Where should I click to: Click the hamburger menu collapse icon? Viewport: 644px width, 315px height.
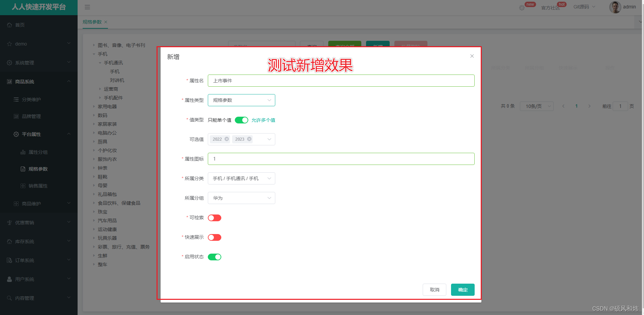[x=87, y=7]
